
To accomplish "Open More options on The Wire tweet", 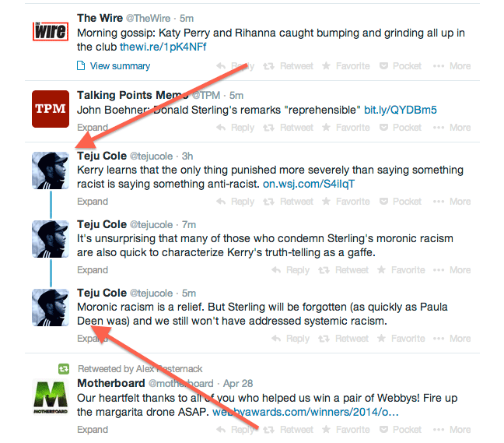I will (x=452, y=66).
